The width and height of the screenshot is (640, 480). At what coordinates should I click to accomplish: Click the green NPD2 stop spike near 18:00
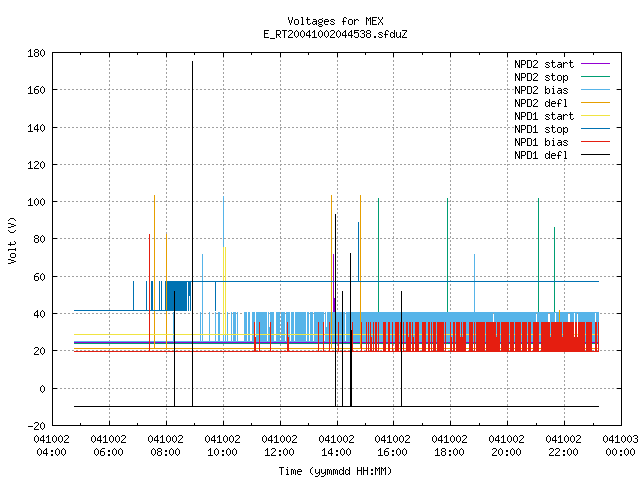click(x=448, y=255)
